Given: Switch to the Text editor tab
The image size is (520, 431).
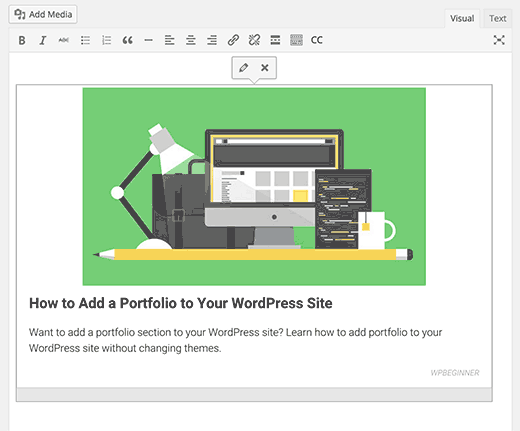Looking at the screenshot, I should pos(498,18).
